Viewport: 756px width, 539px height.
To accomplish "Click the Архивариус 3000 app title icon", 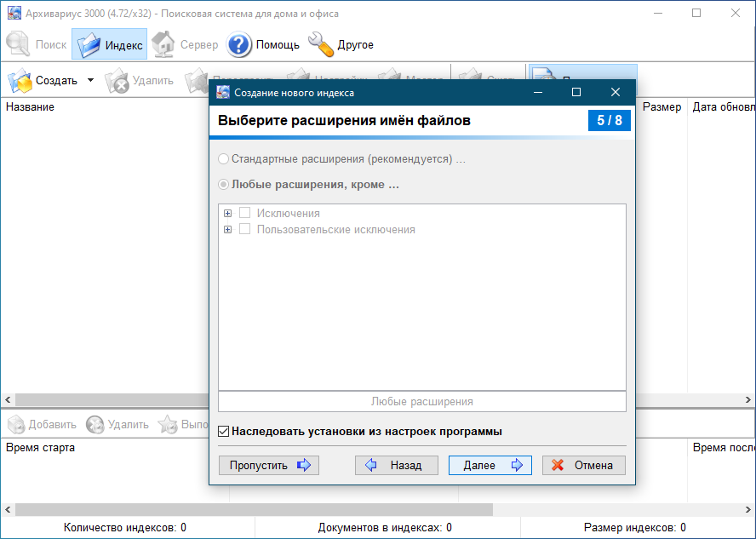I will pos(14,13).
